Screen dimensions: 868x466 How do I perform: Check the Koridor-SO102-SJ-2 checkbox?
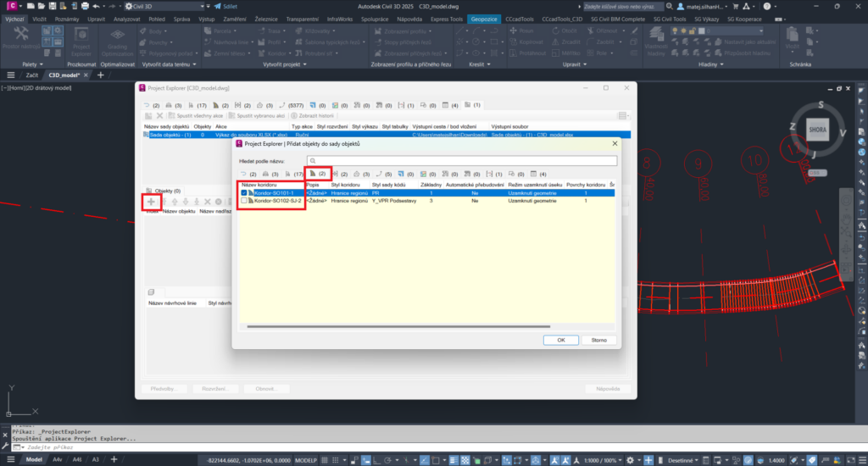(245, 202)
